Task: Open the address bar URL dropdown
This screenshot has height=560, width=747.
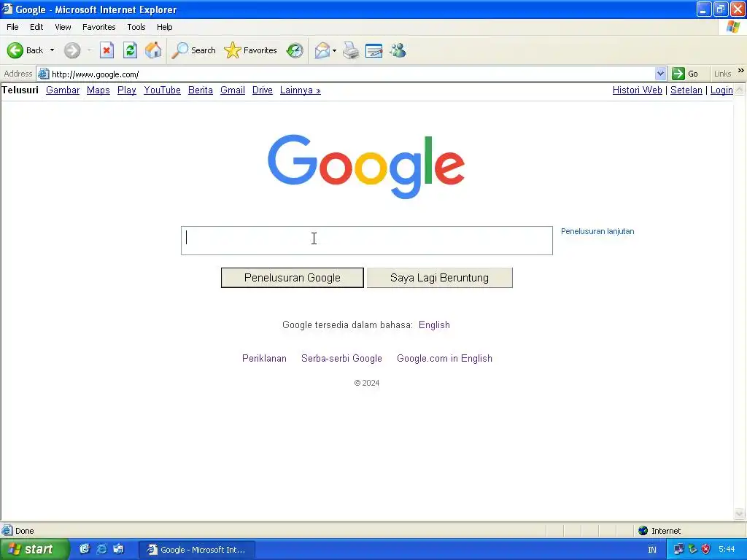Action: pyautogui.click(x=660, y=74)
